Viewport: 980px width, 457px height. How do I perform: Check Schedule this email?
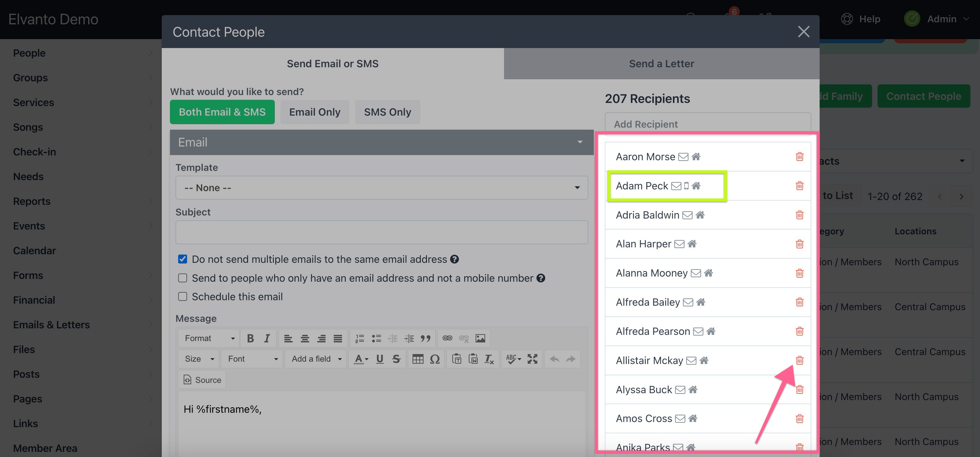tap(183, 297)
